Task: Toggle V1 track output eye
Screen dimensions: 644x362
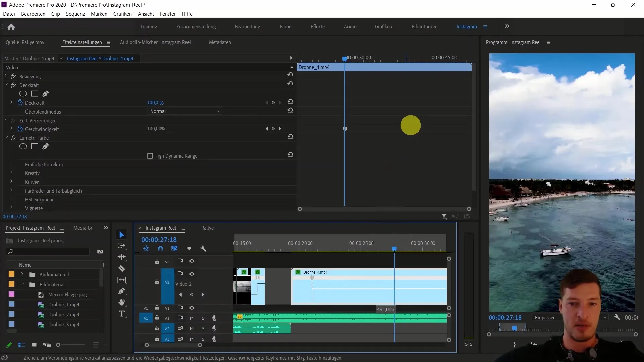Action: [x=192, y=308]
